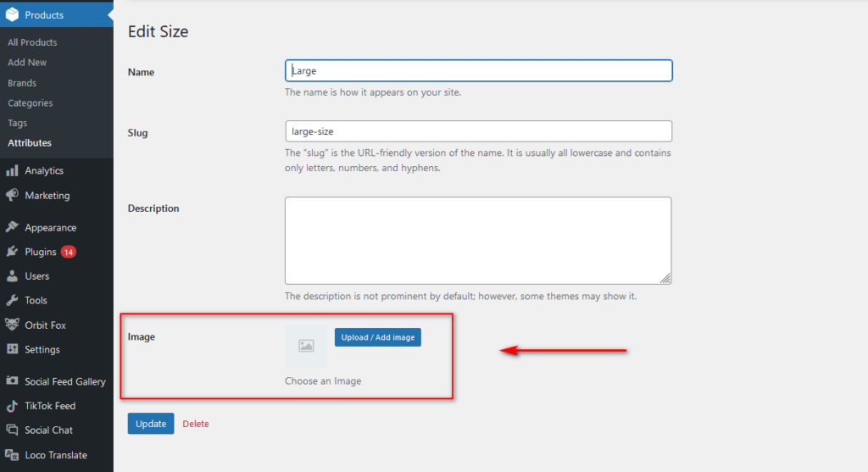This screenshot has width=868, height=472.
Task: Click the Plugins plug icon
Action: coord(12,252)
